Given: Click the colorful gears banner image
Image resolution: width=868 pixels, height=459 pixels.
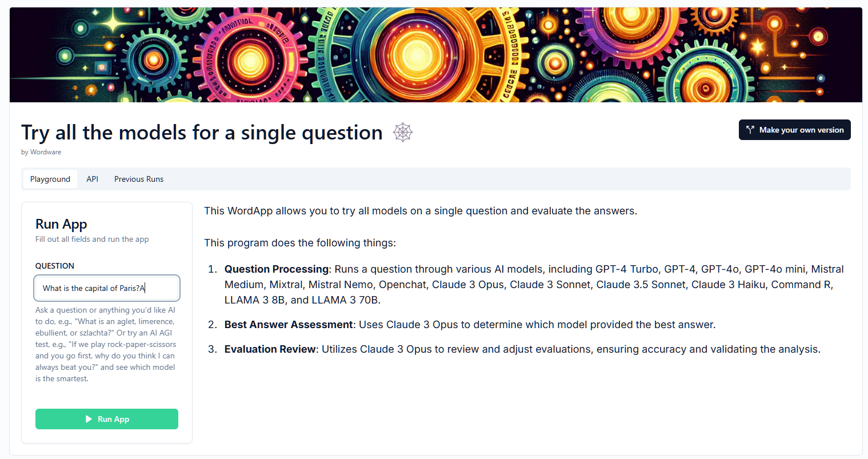Looking at the screenshot, I should (x=434, y=54).
